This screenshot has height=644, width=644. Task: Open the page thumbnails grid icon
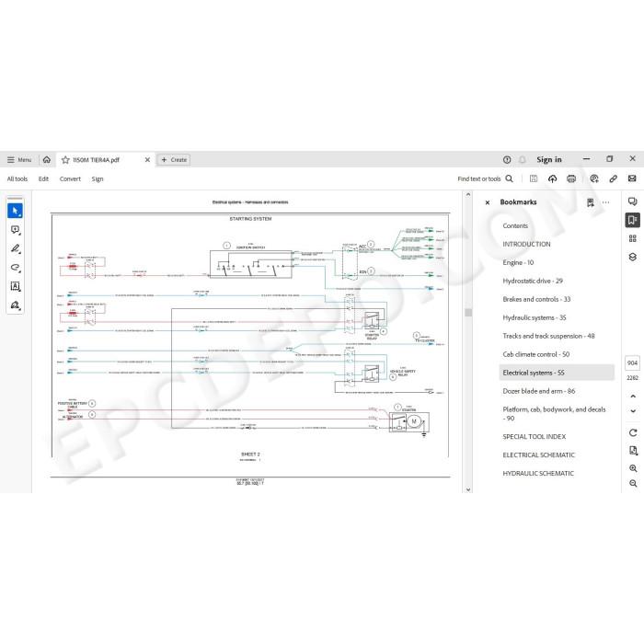point(633,238)
